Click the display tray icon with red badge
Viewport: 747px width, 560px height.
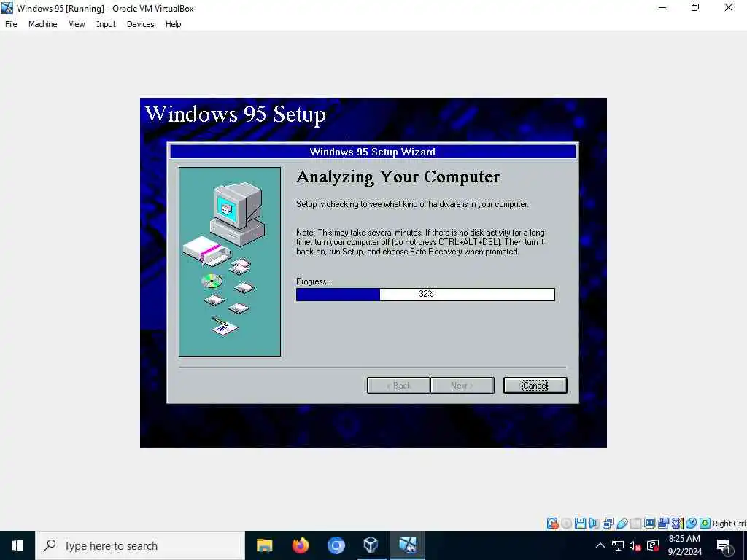(x=653, y=545)
